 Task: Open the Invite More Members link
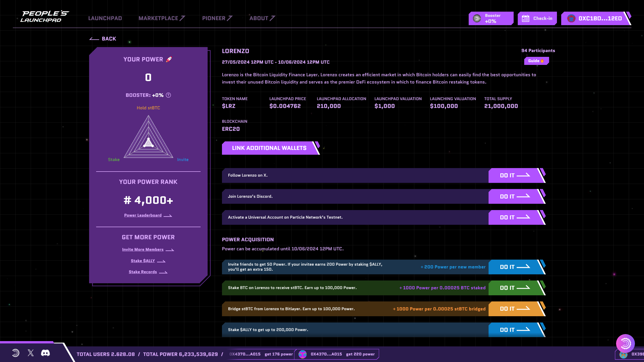(143, 250)
